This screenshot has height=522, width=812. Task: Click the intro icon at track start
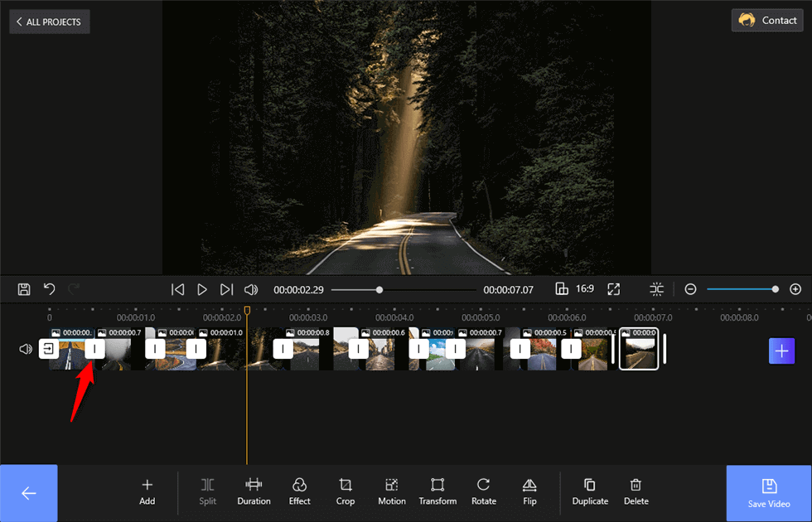[49, 349]
